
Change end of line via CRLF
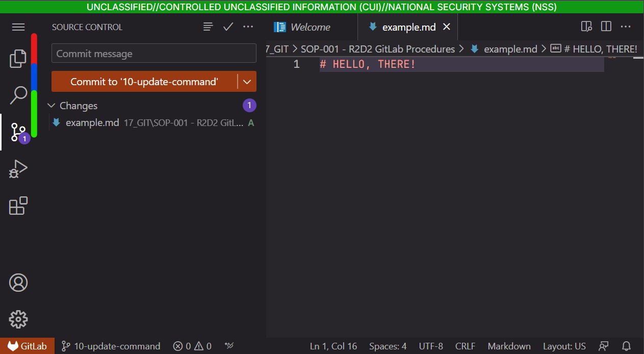(x=466, y=346)
